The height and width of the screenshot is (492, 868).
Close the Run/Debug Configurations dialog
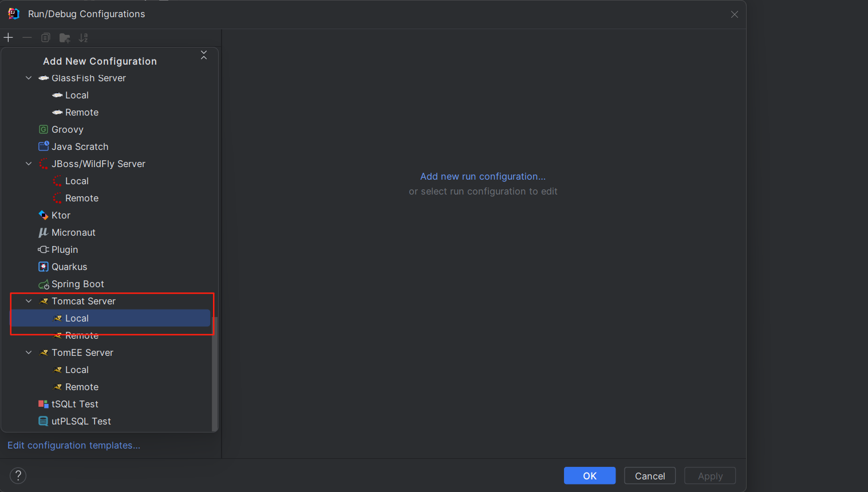coord(735,14)
